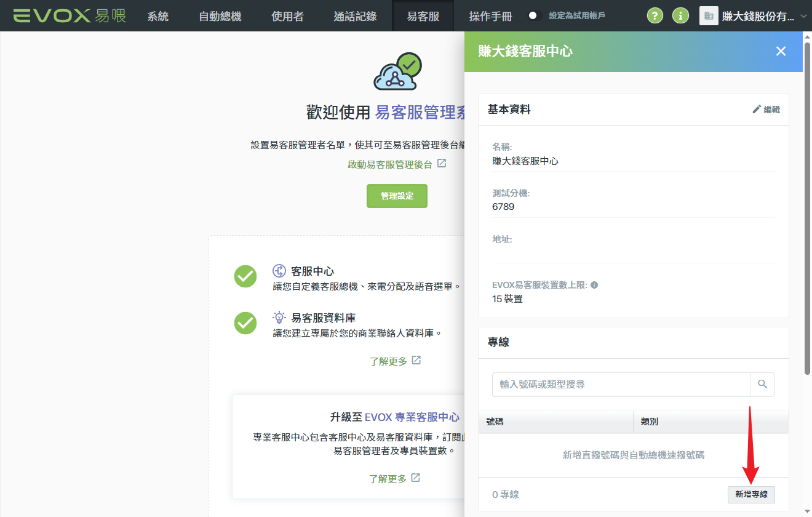Focus the 輸入號碼或類型搜尋 field

pos(621,384)
